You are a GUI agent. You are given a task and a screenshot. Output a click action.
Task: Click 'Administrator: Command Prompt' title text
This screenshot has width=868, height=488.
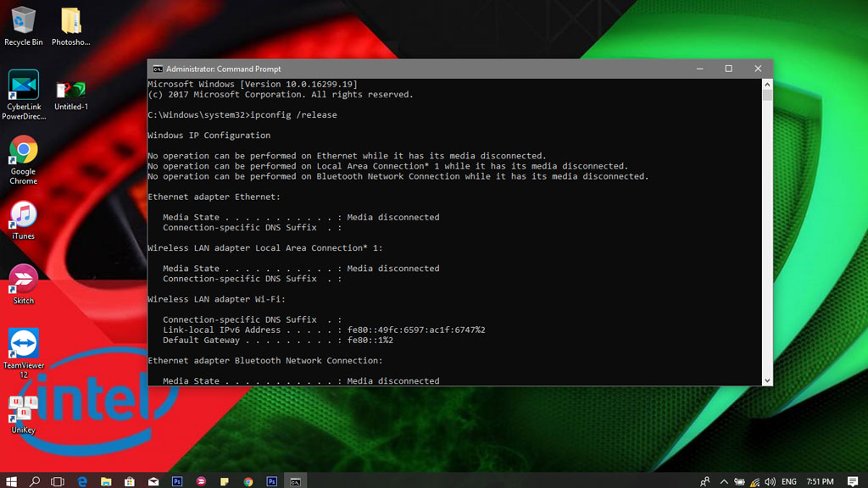coord(224,69)
